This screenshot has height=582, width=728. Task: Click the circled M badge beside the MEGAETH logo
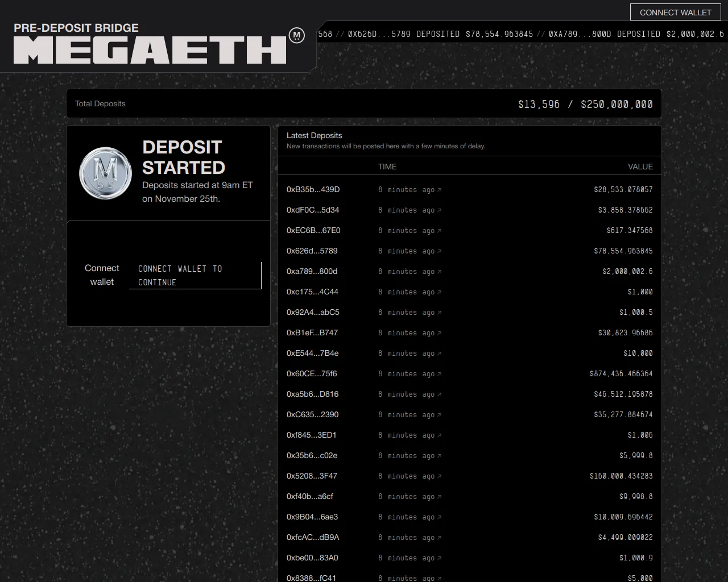tap(296, 35)
